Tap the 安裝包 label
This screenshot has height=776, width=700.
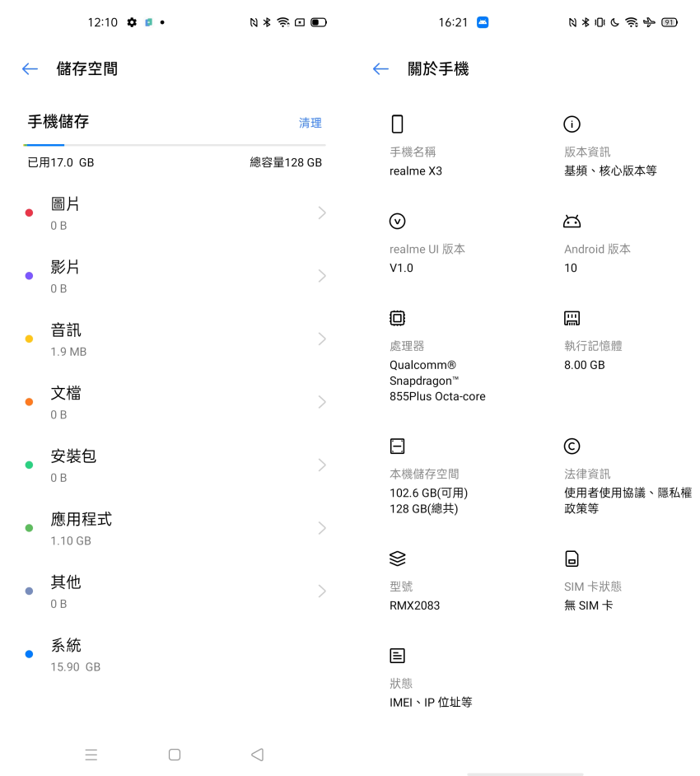point(73,456)
